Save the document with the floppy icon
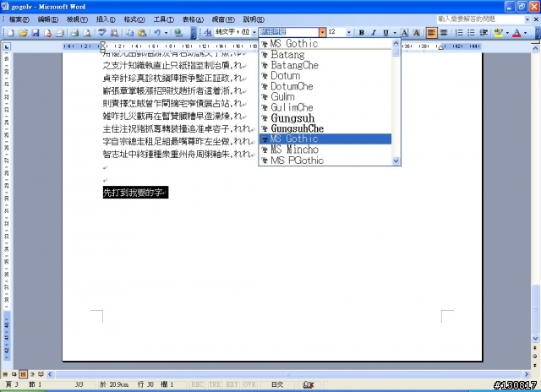The height and width of the screenshot is (392, 541). 36,33
